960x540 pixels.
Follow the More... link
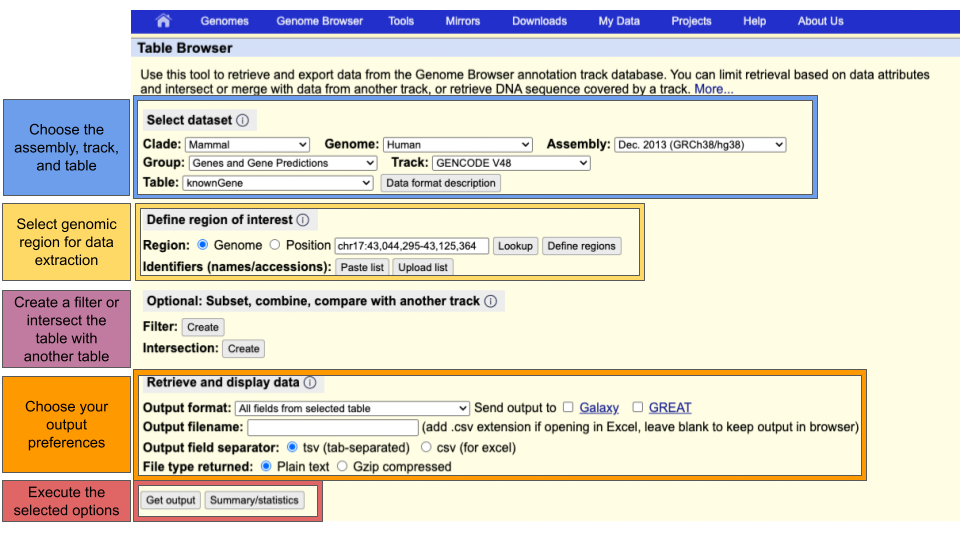pyautogui.click(x=714, y=89)
